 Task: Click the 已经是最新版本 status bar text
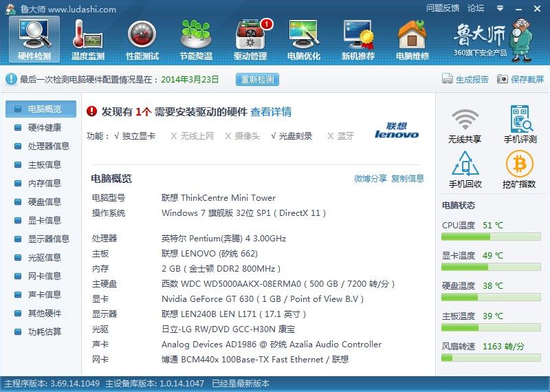[241, 383]
